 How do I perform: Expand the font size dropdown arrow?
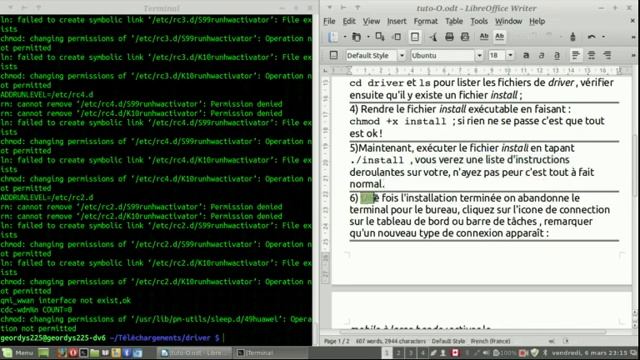(510, 56)
